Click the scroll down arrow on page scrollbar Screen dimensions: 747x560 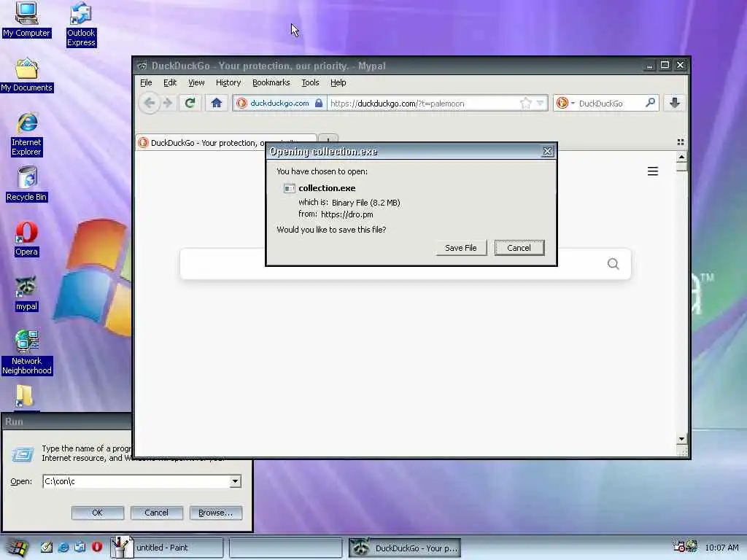[x=681, y=439]
